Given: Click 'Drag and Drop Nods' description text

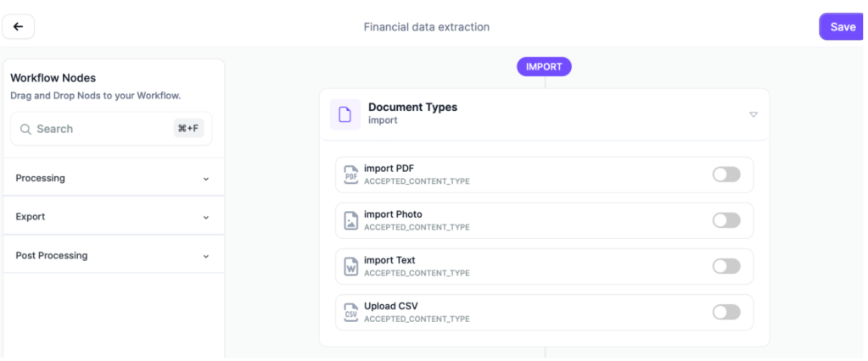Looking at the screenshot, I should [96, 96].
